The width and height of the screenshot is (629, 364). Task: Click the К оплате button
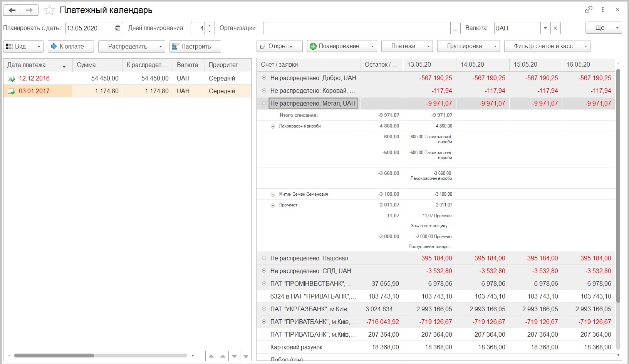(x=71, y=47)
